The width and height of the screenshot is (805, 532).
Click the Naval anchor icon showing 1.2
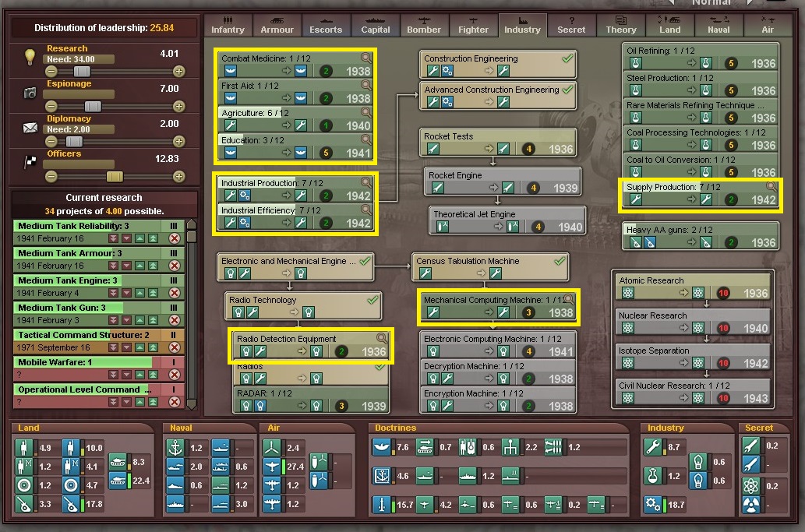click(175, 447)
